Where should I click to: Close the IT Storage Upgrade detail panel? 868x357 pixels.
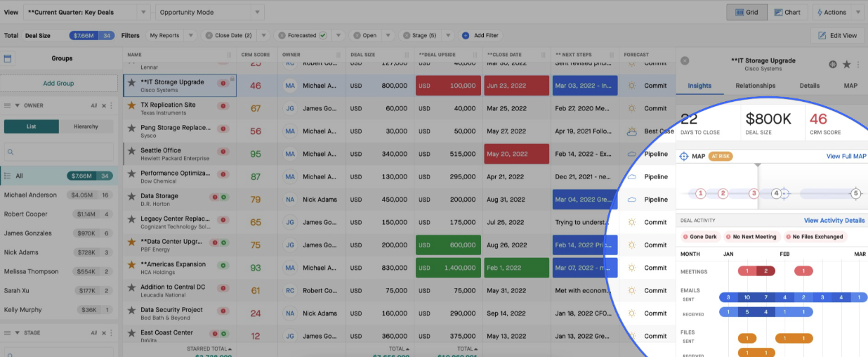click(x=685, y=61)
